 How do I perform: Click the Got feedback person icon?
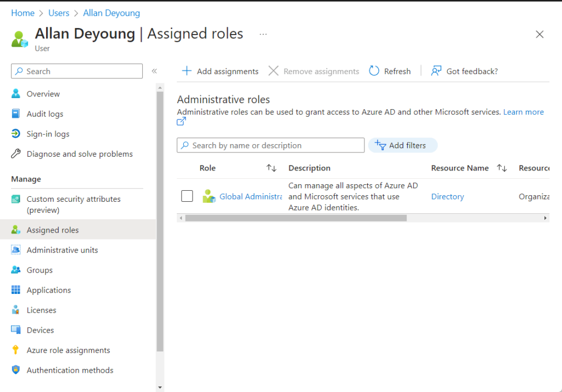[436, 71]
